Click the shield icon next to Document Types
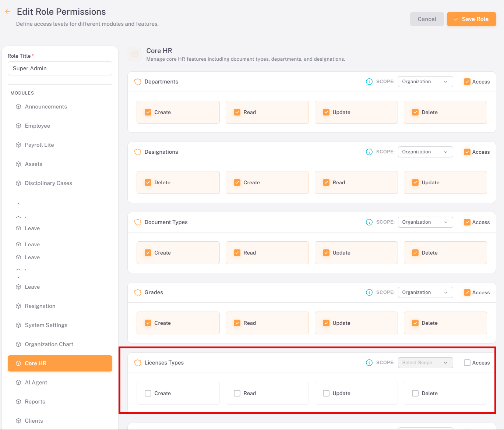The image size is (504, 430). pyautogui.click(x=138, y=222)
